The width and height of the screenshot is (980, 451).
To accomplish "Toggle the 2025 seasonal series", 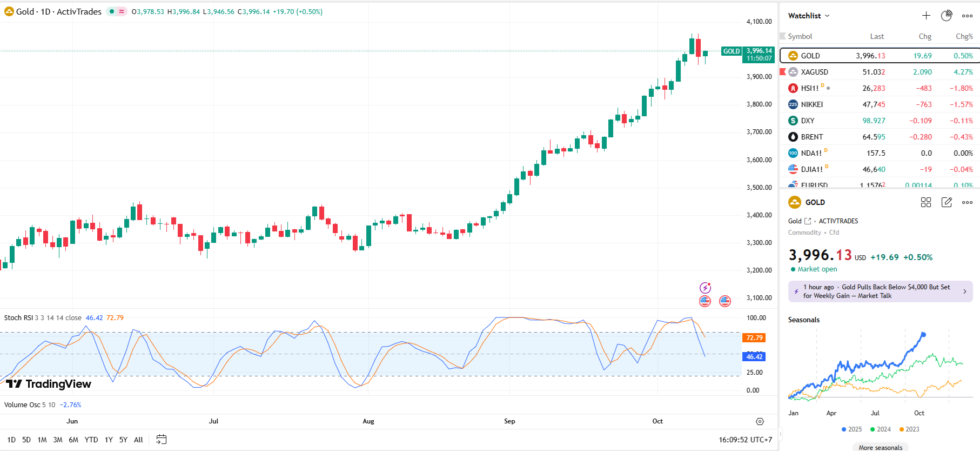I will coord(851,429).
